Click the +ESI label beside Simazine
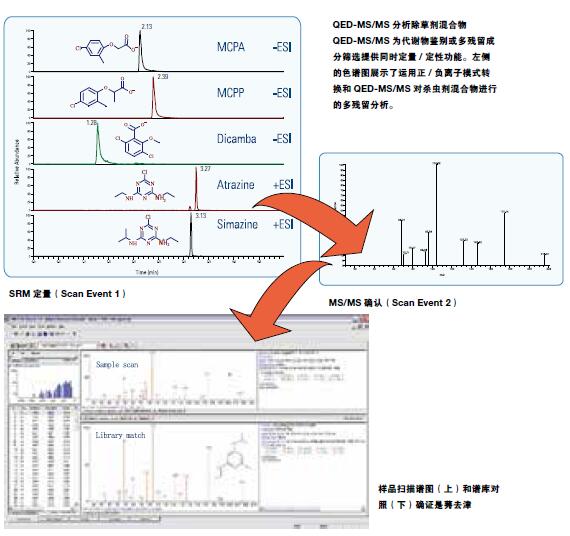This screenshot has width=570, height=536. (x=283, y=224)
